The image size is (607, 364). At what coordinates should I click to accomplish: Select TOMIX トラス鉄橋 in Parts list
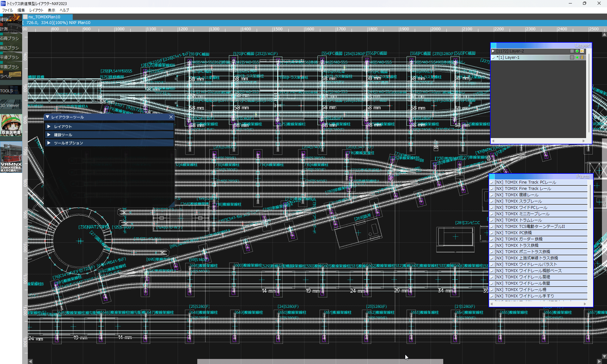(522, 245)
